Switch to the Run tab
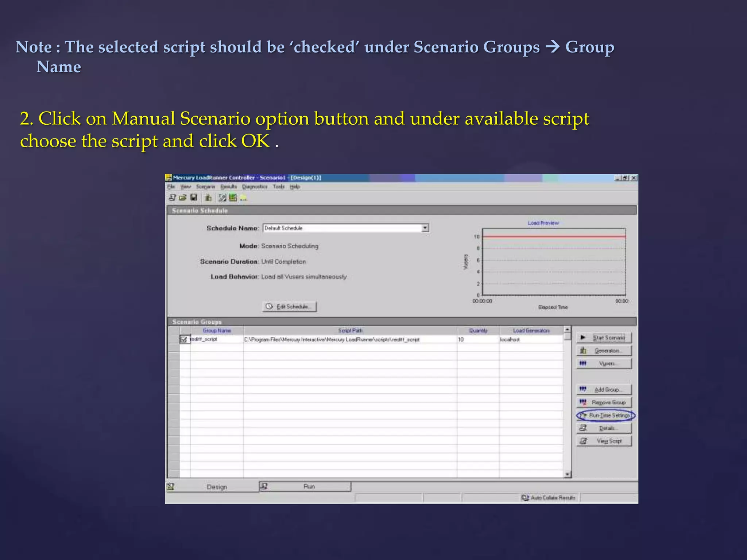 pos(305,486)
